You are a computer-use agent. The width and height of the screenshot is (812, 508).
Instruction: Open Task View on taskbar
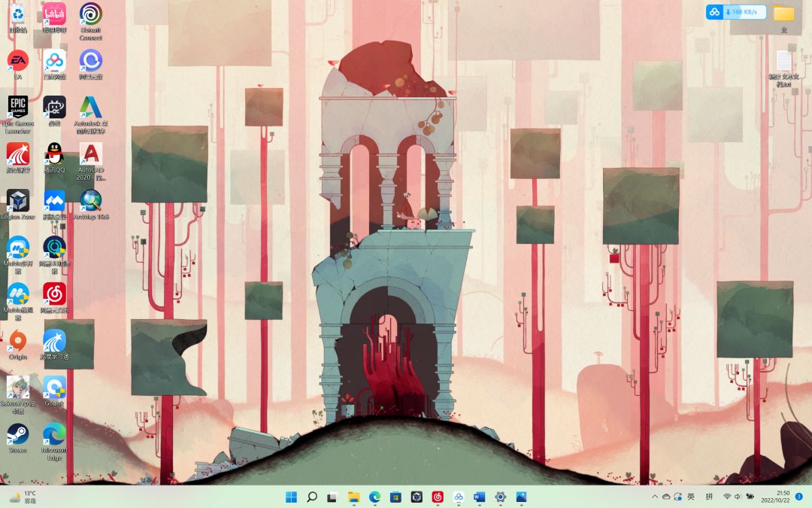[x=332, y=497]
